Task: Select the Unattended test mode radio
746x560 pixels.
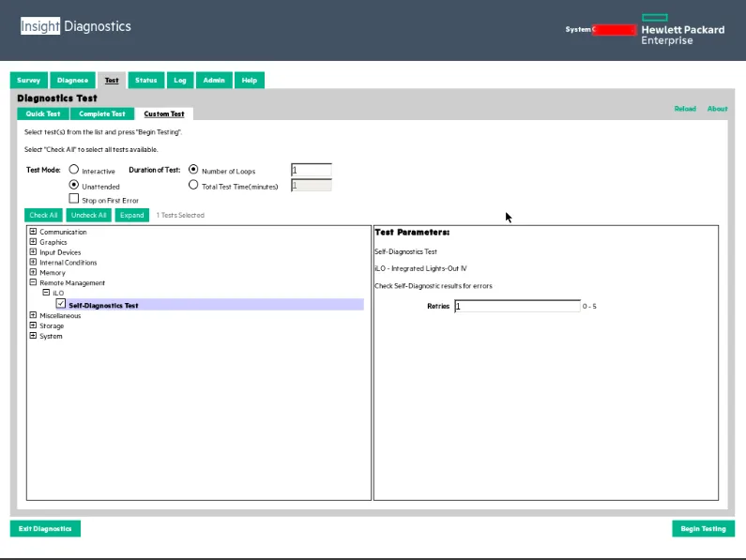Action: tap(74, 185)
